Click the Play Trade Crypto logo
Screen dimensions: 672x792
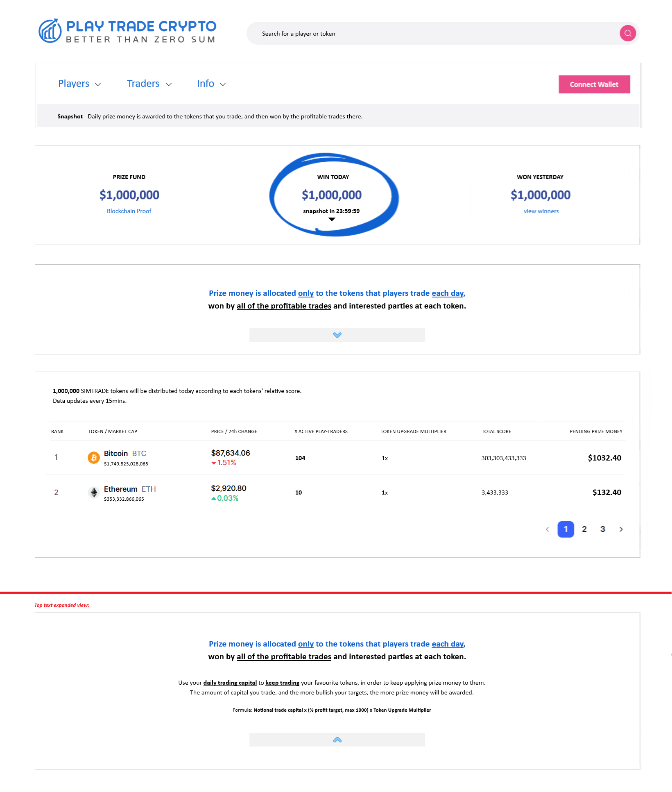127,31
